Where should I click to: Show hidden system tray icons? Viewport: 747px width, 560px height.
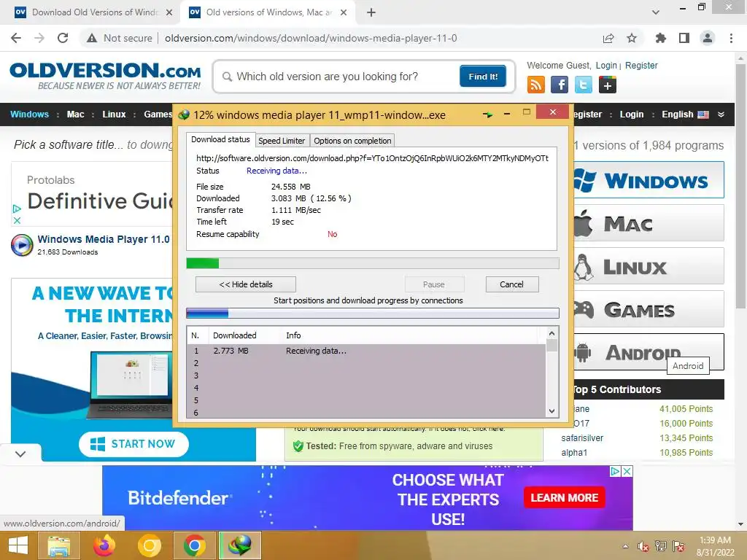pos(625,547)
